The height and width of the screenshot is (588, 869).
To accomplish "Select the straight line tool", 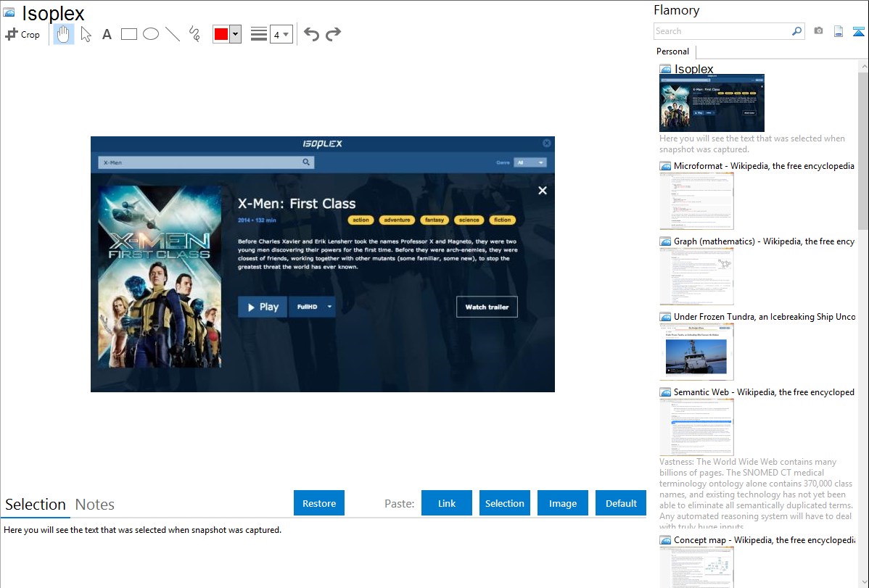I will click(x=173, y=34).
